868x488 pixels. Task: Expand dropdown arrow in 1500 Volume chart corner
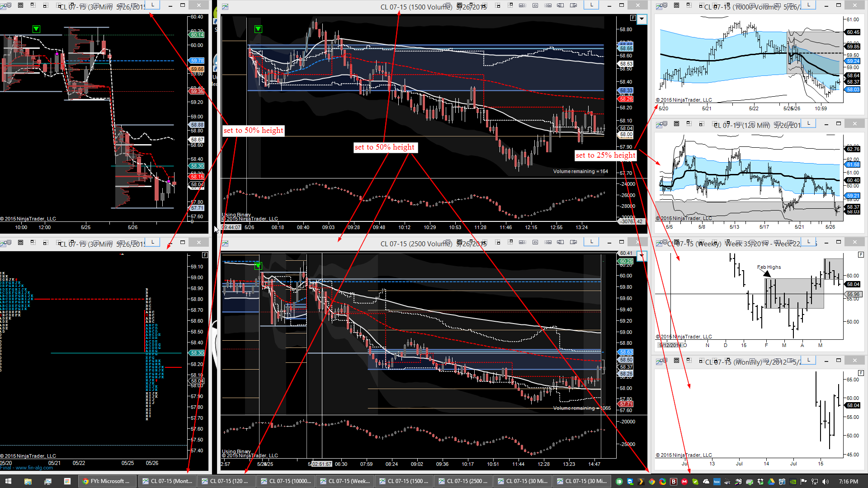(x=642, y=19)
